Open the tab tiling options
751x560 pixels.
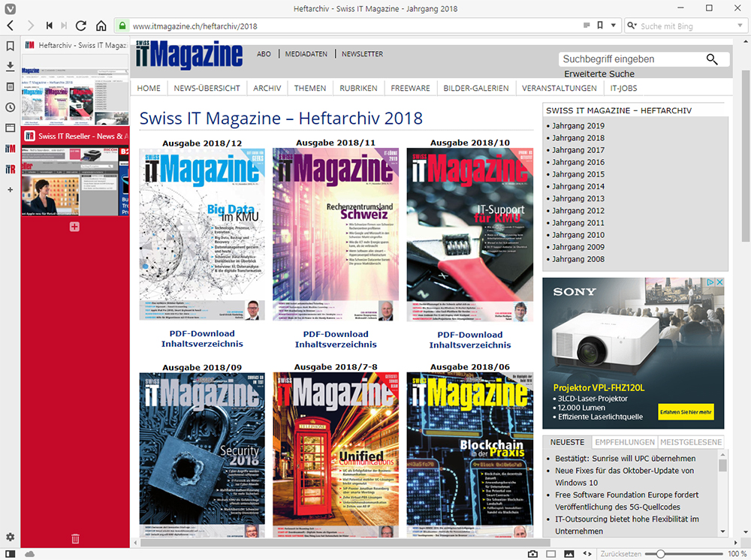coord(551,554)
